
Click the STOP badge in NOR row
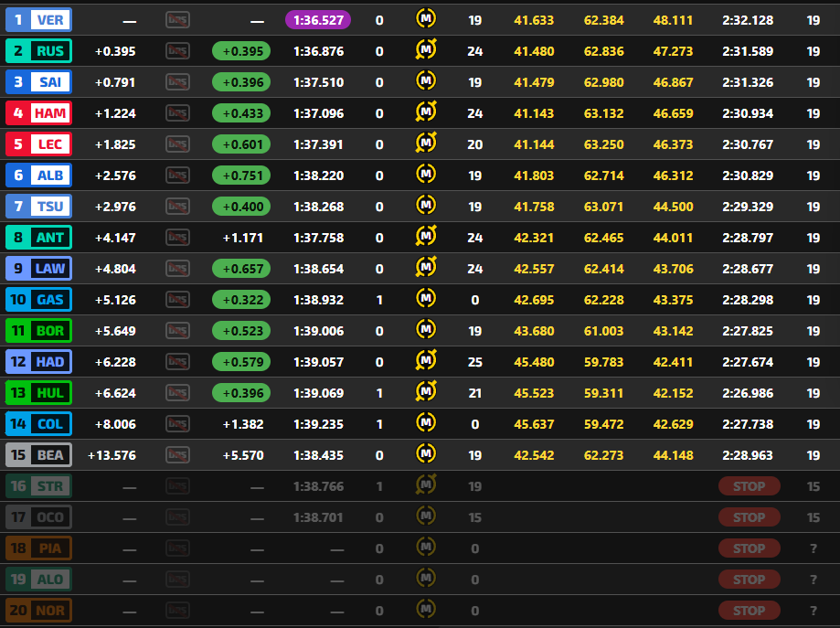click(x=749, y=611)
